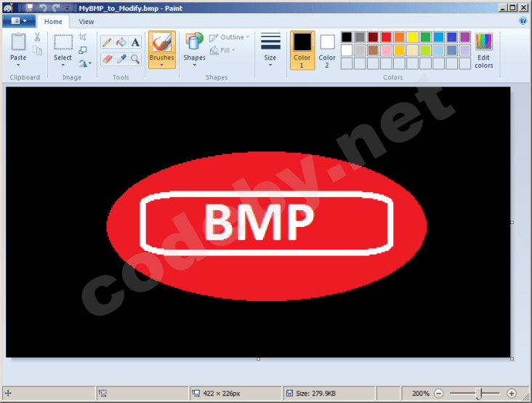Viewport: 532px width, 403px height.
Task: Pick the pink color swatch
Action: (x=386, y=50)
